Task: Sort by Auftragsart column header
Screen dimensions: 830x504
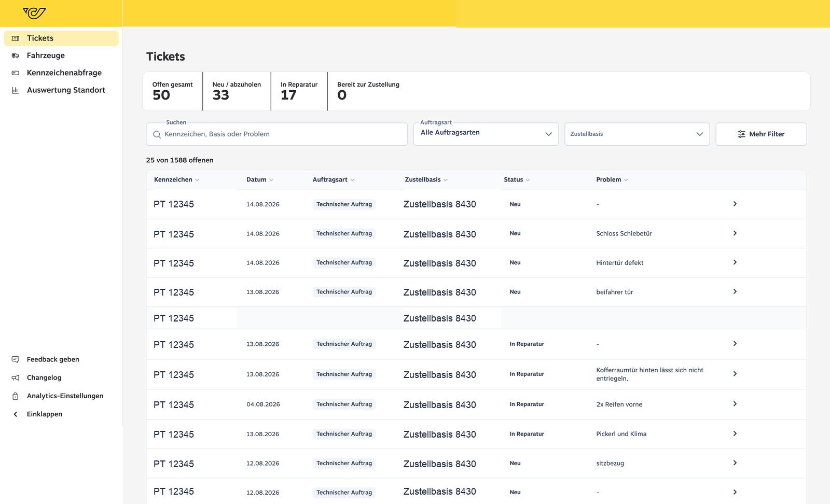Action: 334,180
